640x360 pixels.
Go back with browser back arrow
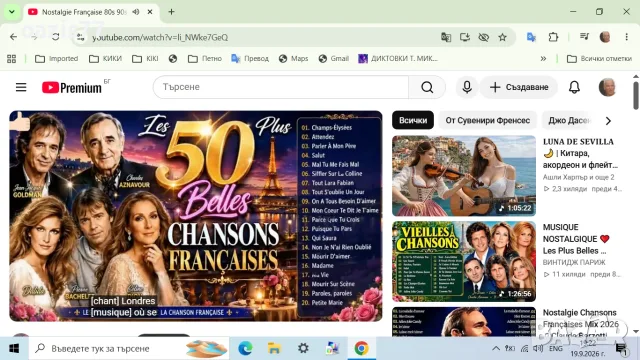pos(13,37)
